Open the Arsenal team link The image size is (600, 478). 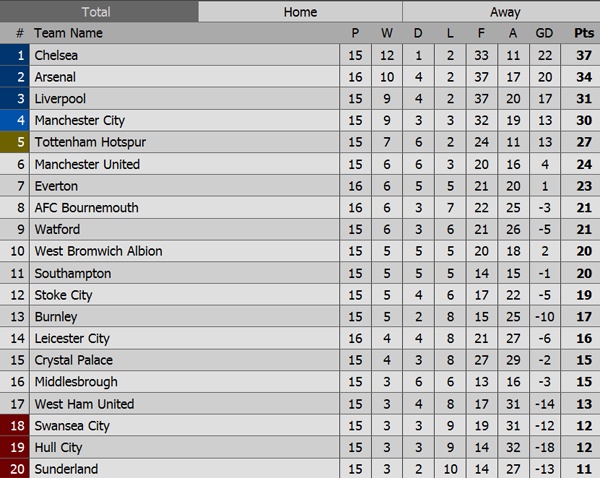[x=55, y=77]
